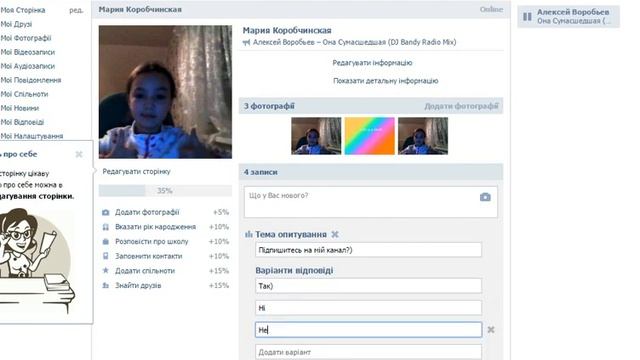Viewport: 640px width, 360px height.
Task: Click the megaphone icon before the status
Action: point(246,42)
